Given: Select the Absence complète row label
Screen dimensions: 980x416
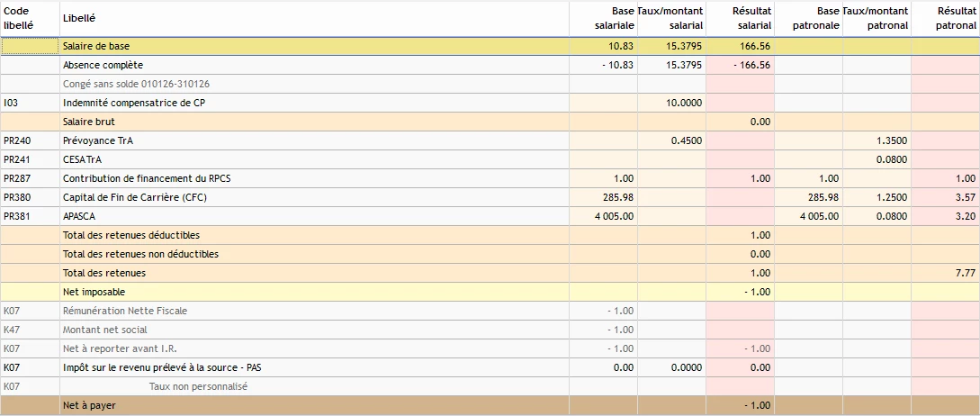Looking at the screenshot, I should (x=103, y=65).
